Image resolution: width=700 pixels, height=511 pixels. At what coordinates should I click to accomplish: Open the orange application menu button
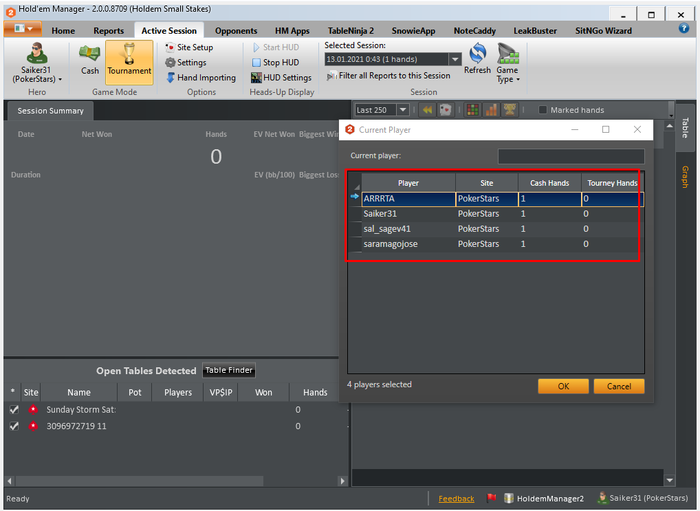click(x=23, y=29)
